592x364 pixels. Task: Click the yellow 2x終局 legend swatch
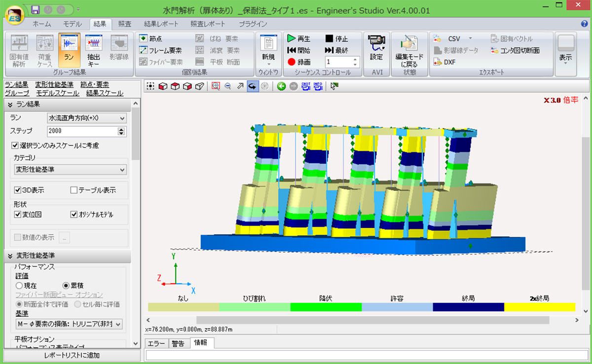click(539, 307)
